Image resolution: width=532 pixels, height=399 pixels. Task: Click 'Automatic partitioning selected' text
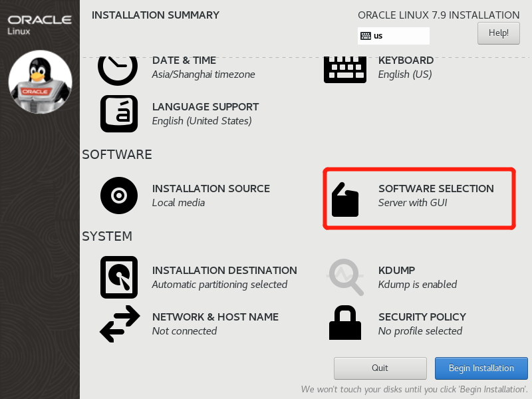pos(219,285)
